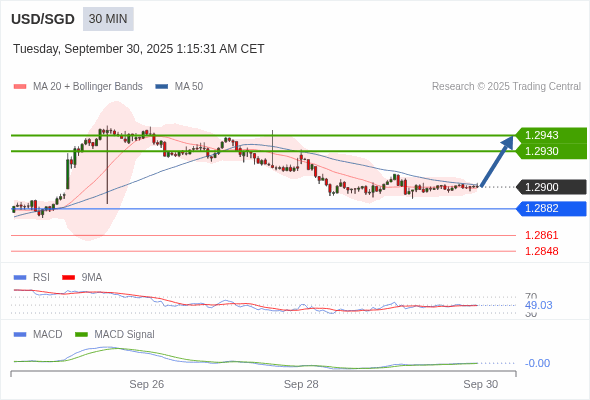590x400 pixels.
Task: Click the MA 50 label text
Action: coord(189,87)
